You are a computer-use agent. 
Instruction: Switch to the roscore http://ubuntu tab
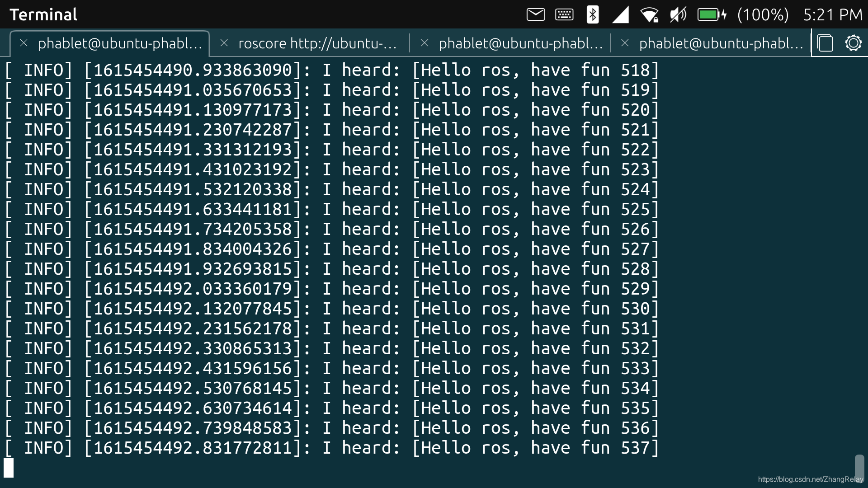tap(317, 43)
